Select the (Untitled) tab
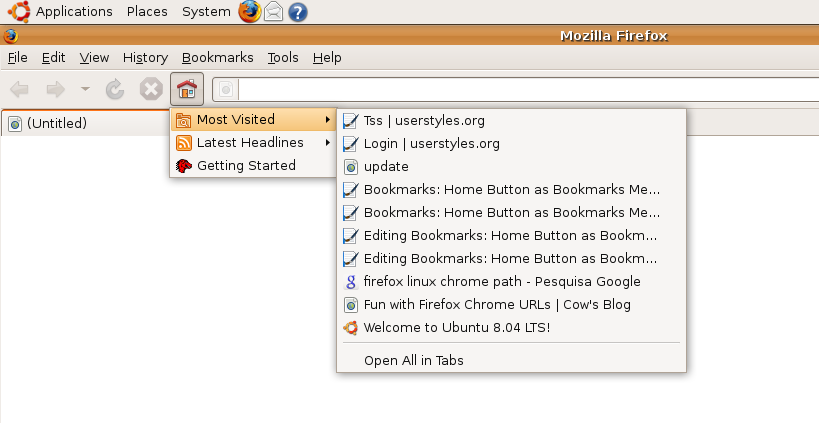The height and width of the screenshot is (423, 819). click(x=86, y=123)
